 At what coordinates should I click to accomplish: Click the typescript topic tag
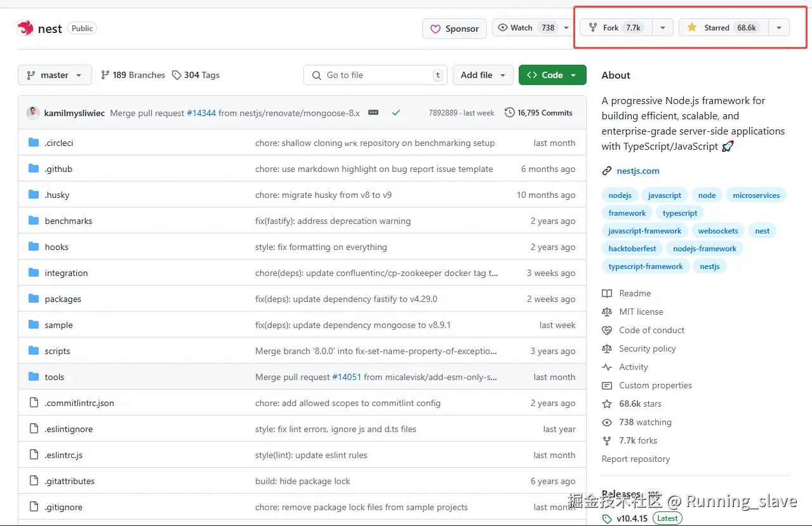click(680, 213)
